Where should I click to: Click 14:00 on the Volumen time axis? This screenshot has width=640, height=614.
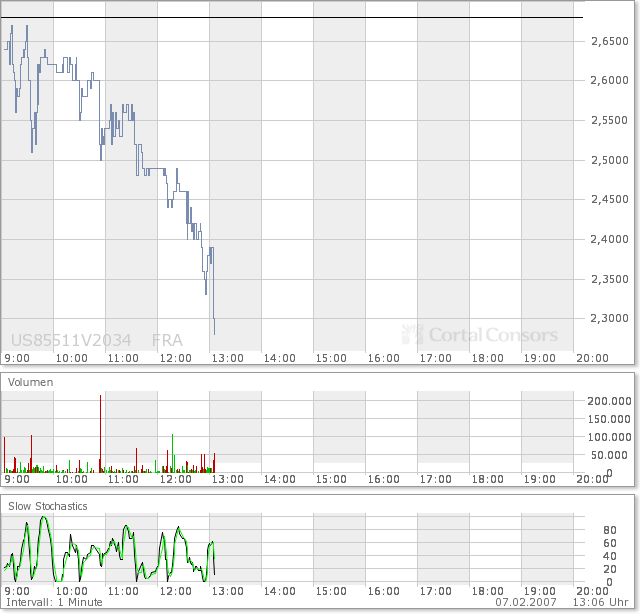point(280,479)
